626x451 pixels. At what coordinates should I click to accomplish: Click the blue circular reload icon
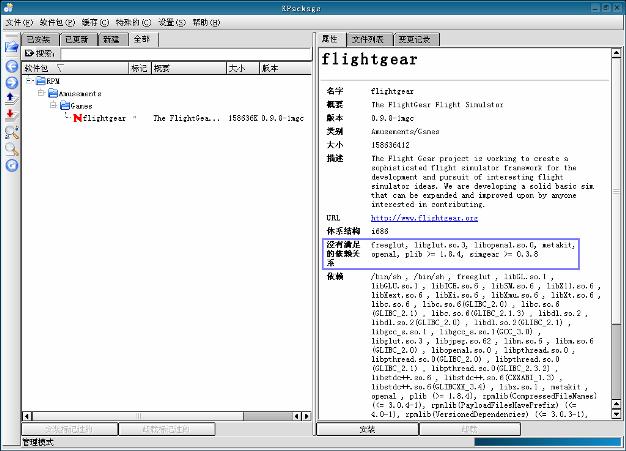point(12,165)
